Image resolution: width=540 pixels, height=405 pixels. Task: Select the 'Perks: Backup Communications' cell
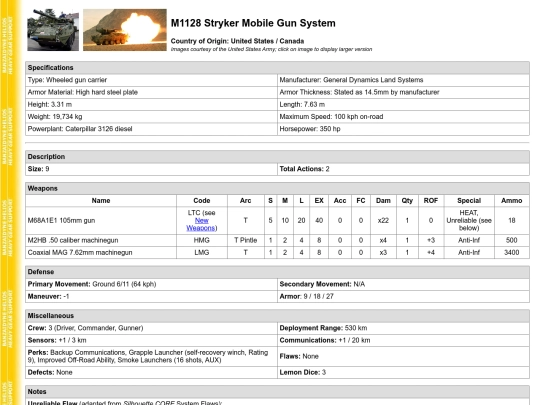point(151,356)
